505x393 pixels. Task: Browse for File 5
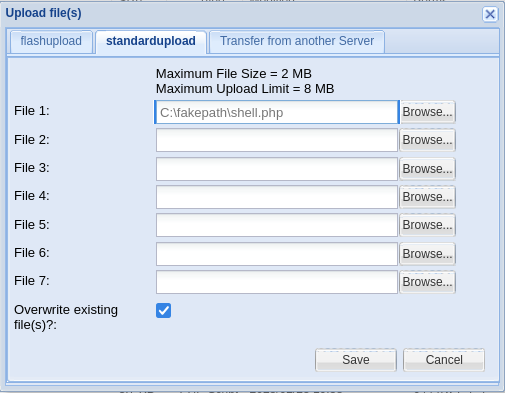(x=427, y=225)
